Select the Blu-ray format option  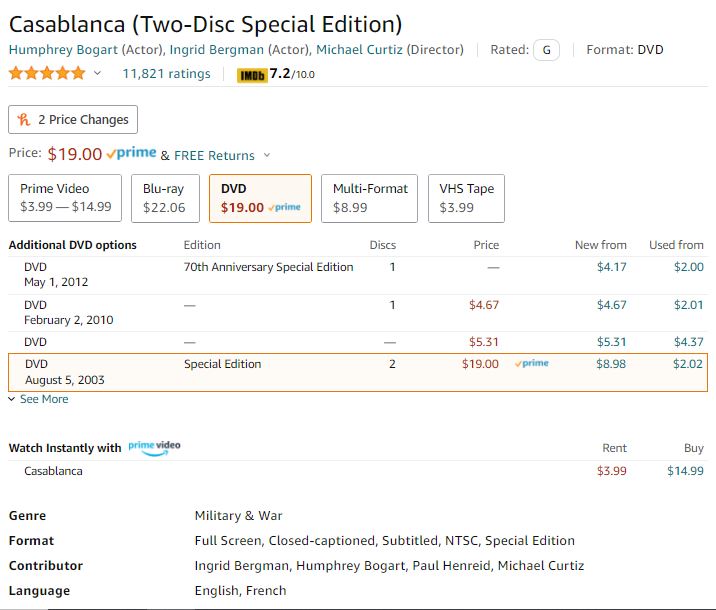[x=164, y=198]
